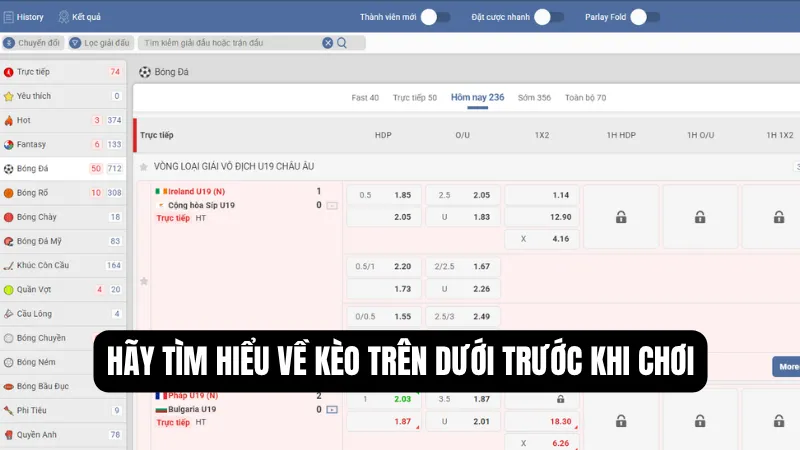Switch to Trực tiếp 50 tab
The height and width of the screenshot is (450, 800).
[x=415, y=97]
